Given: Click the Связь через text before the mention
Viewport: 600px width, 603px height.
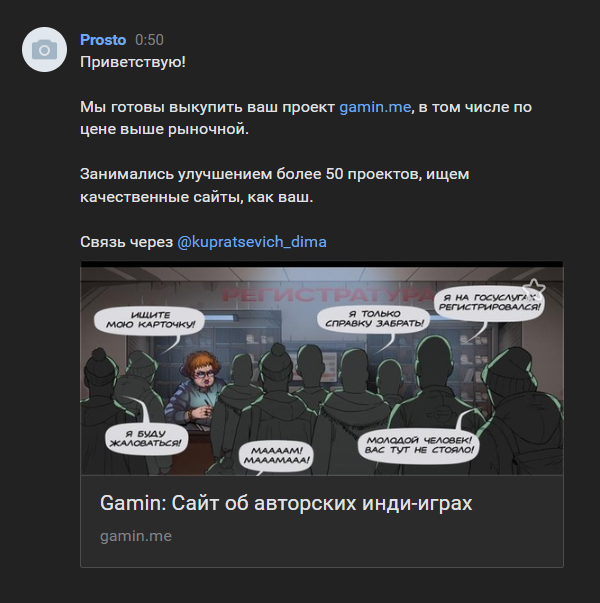Looking at the screenshot, I should pyautogui.click(x=127, y=242).
